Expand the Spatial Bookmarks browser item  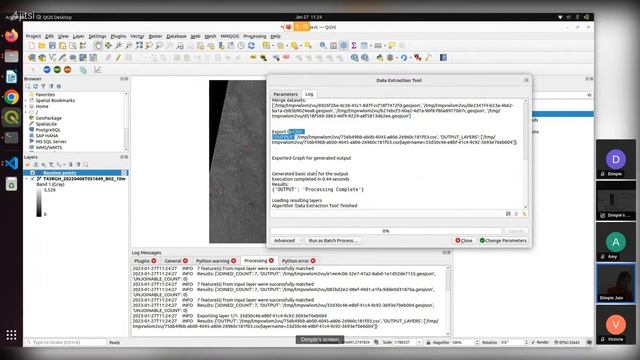[27, 100]
